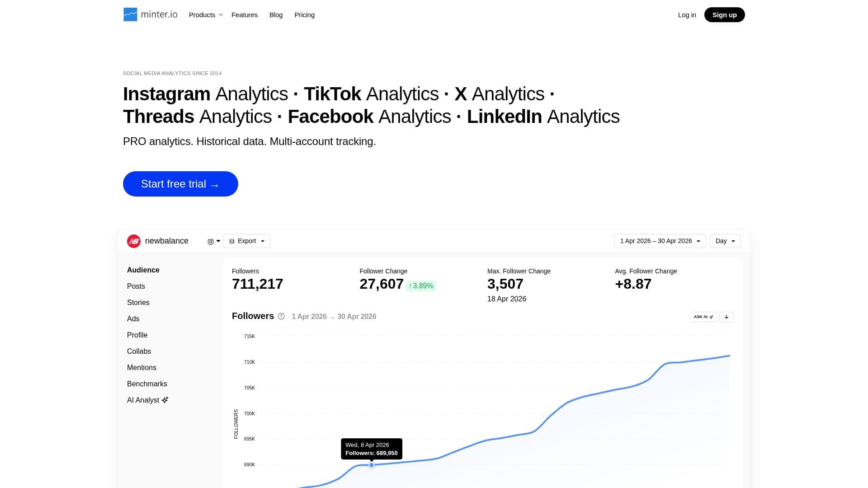Click the Sign up button
Image resolution: width=868 pixels, height=488 pixels.
click(725, 15)
